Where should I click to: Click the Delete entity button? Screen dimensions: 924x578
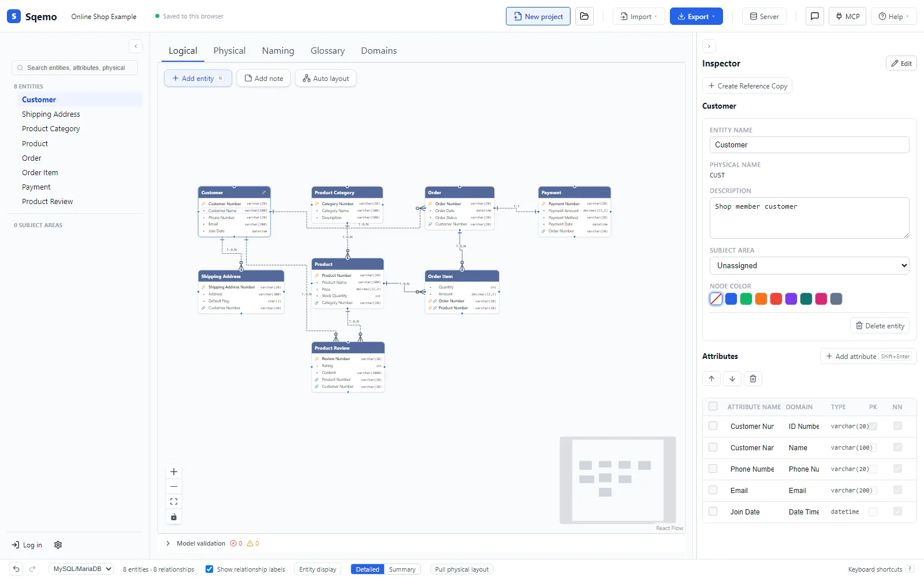pyautogui.click(x=880, y=325)
